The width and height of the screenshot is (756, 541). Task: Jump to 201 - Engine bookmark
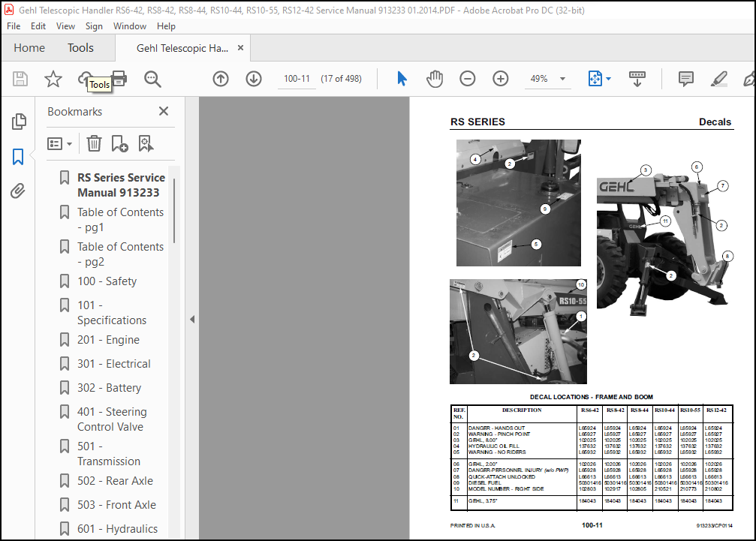tap(108, 340)
